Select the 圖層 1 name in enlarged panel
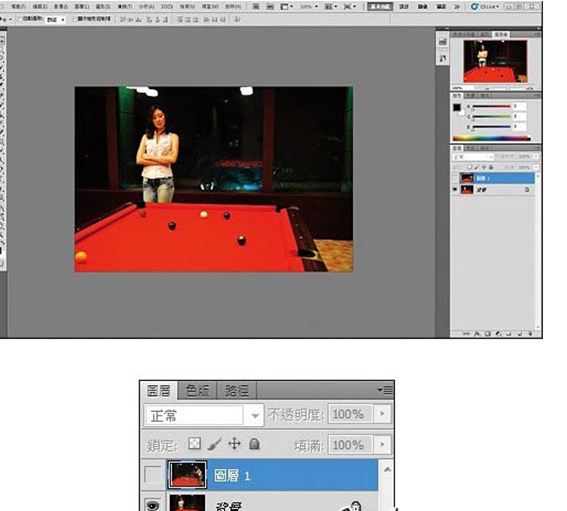 tap(232, 476)
